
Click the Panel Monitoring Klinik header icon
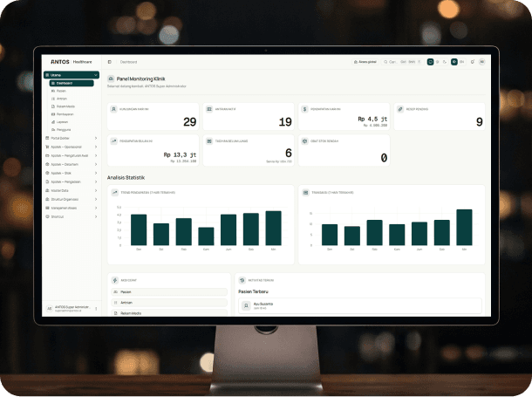111,79
